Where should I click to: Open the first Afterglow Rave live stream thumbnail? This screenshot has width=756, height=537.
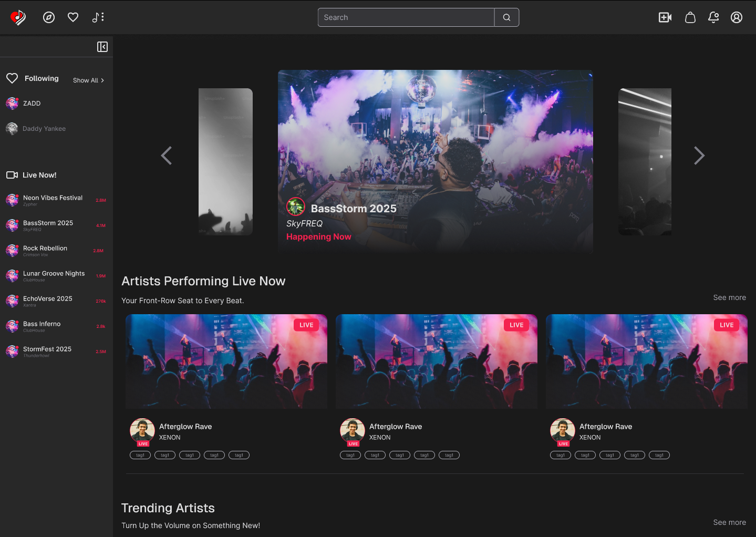[226, 361]
